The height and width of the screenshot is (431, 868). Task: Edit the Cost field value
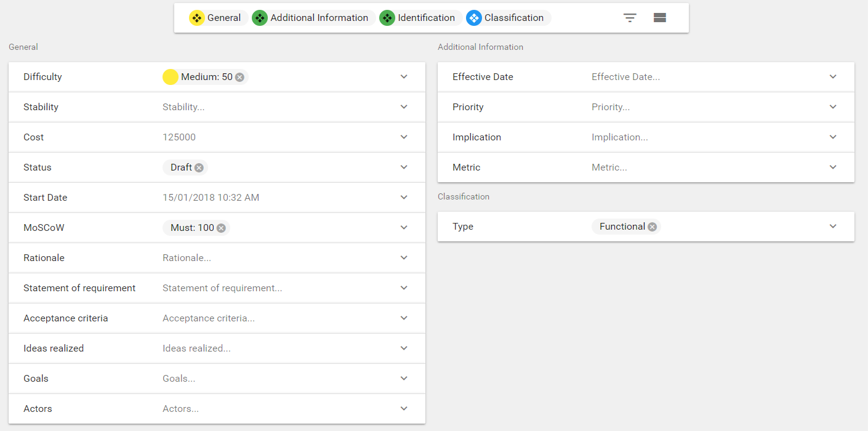pos(271,137)
